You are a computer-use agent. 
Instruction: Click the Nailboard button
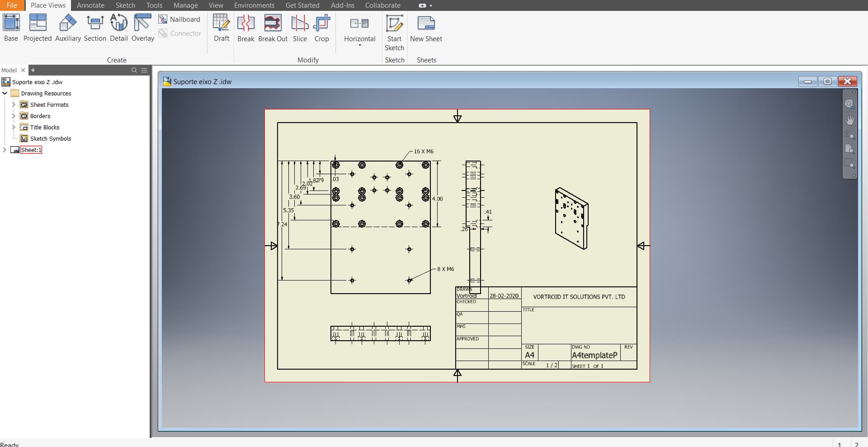pos(179,19)
